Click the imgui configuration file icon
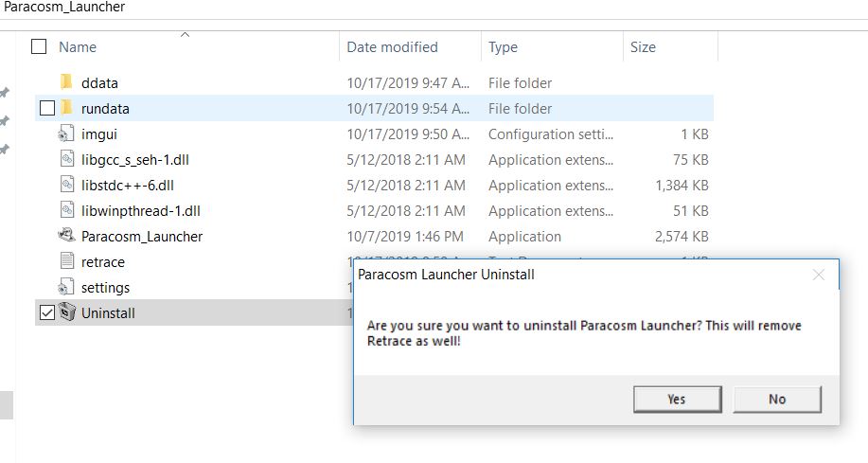The width and height of the screenshot is (868, 463). tap(66, 134)
